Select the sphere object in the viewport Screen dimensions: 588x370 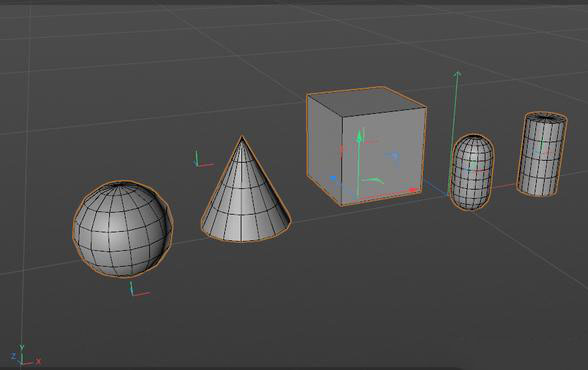123,229
